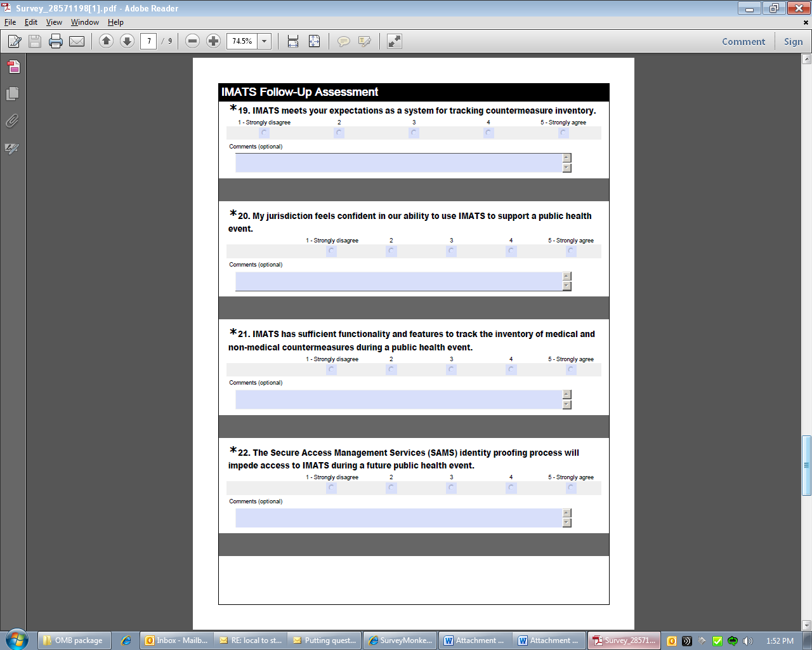Go to next page arrow
This screenshot has width=812, height=650.
127,41
